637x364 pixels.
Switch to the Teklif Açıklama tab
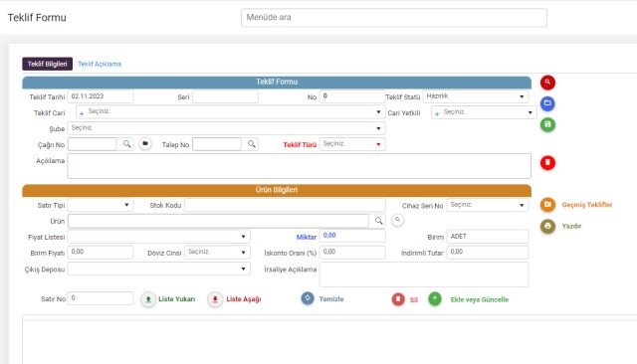click(x=100, y=64)
